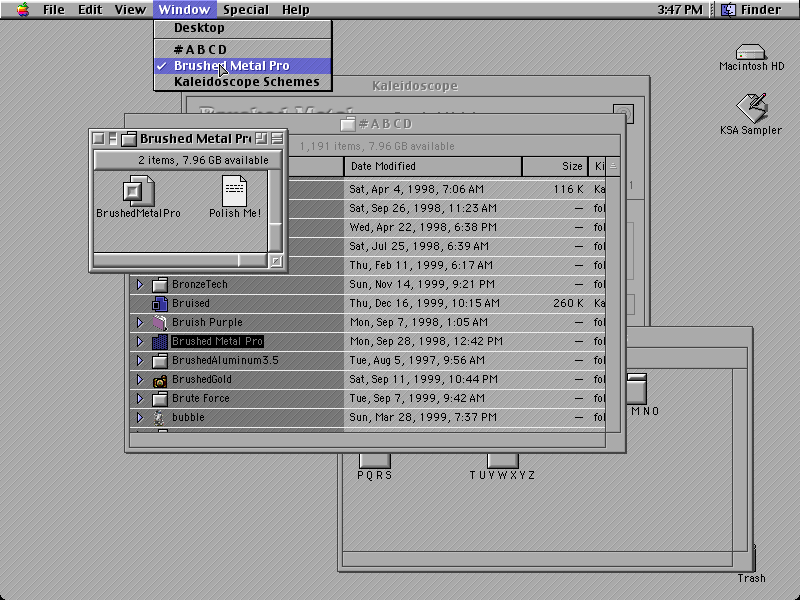Select the KSA Sampler desktop icon
This screenshot has width=800, height=600.
tap(752, 108)
